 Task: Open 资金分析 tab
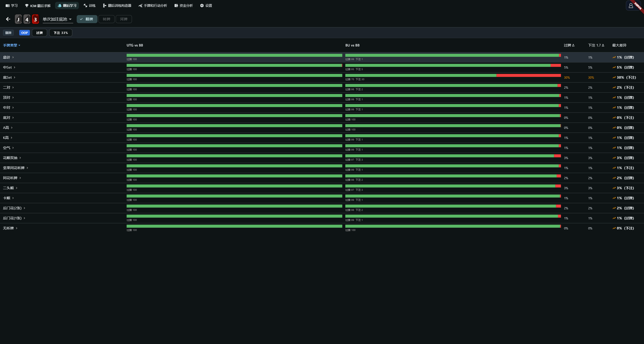[x=184, y=6]
